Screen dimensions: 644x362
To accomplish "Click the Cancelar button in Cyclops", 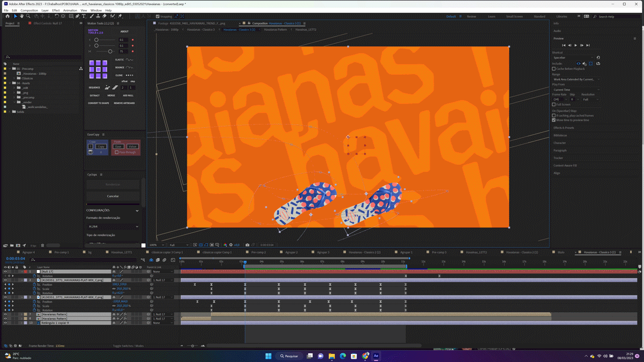I will [x=113, y=196].
